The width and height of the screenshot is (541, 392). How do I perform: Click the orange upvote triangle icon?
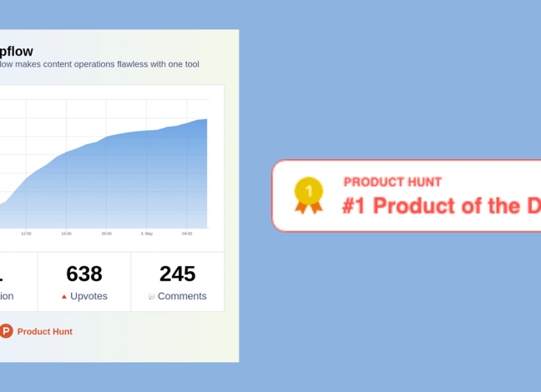tap(63, 296)
